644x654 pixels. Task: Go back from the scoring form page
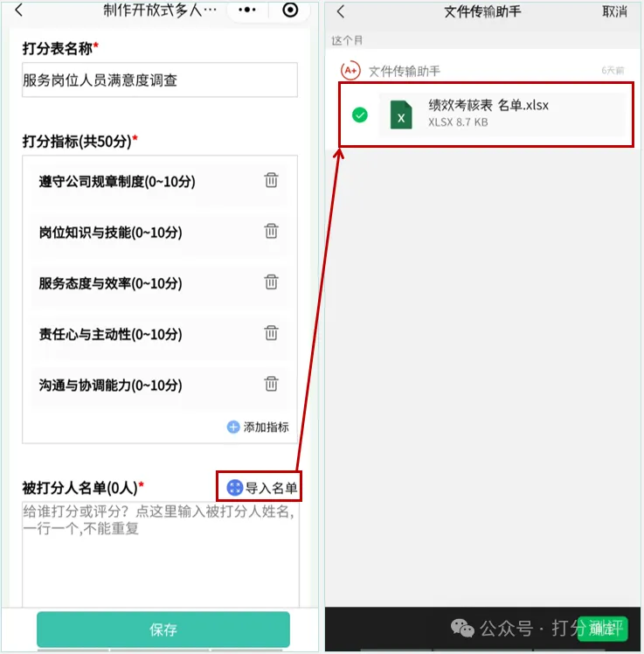(x=18, y=10)
